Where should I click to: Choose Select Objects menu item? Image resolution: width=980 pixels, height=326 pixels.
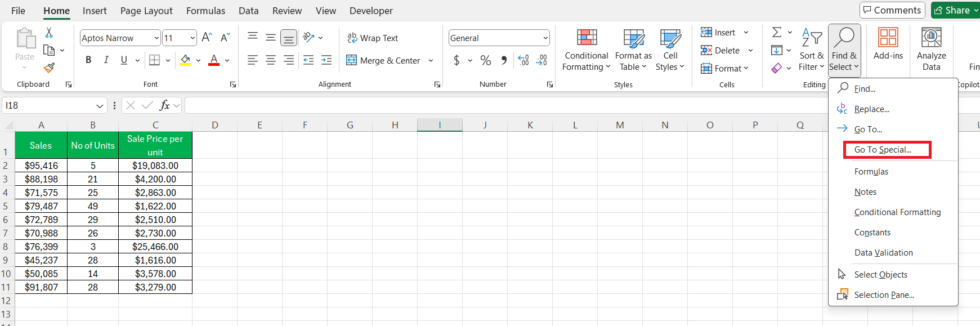click(893, 275)
